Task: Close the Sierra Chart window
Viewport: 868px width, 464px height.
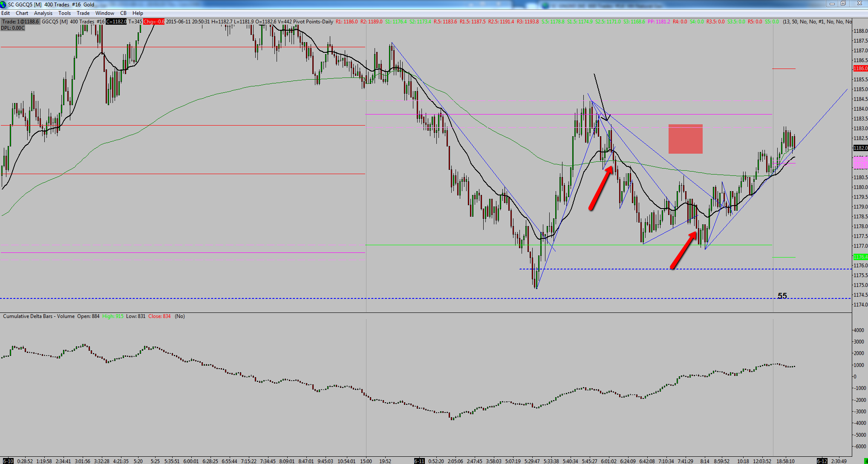Action: pos(859,4)
